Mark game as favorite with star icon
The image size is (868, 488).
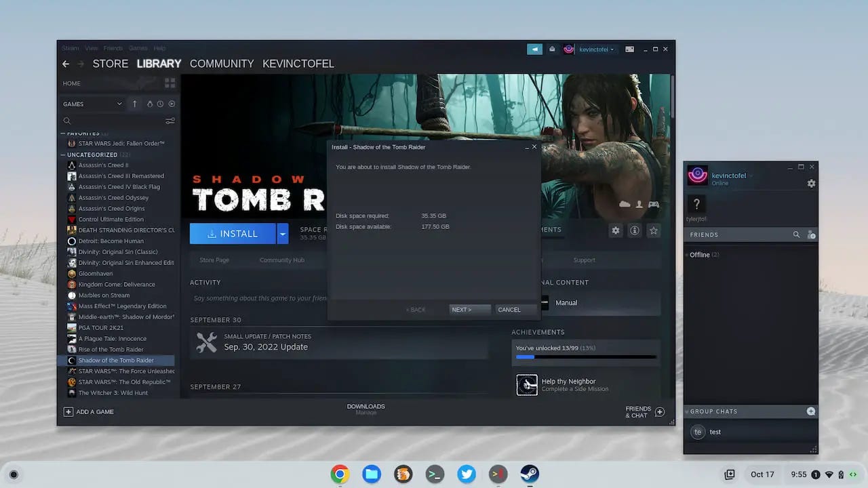654,230
